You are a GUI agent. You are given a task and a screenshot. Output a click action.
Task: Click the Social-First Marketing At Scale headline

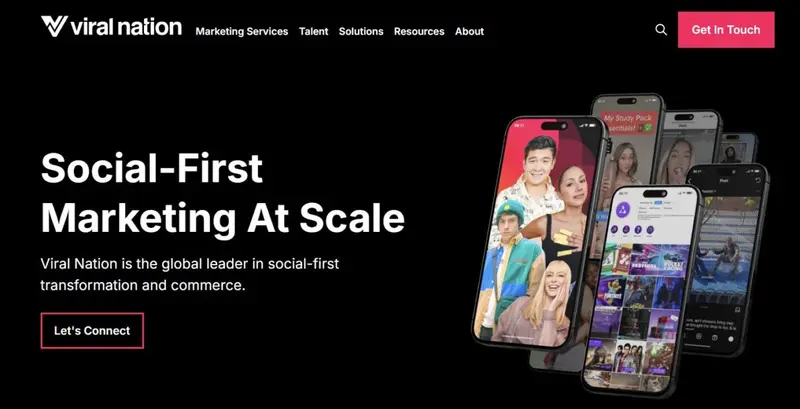(222, 193)
